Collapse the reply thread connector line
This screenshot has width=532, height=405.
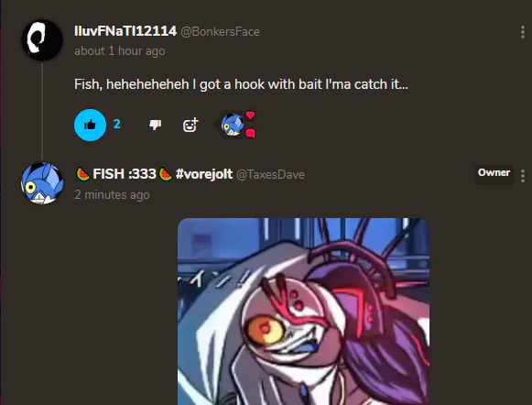coord(42,112)
